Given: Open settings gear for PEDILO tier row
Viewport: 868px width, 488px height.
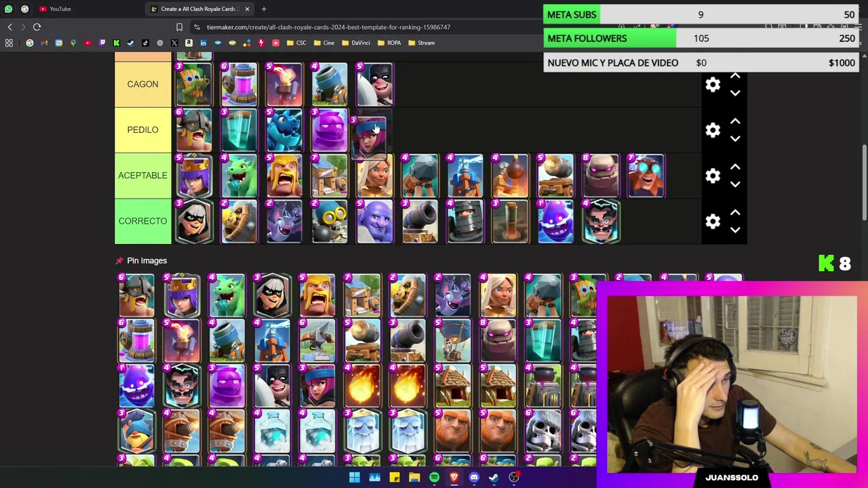Looking at the screenshot, I should [713, 129].
